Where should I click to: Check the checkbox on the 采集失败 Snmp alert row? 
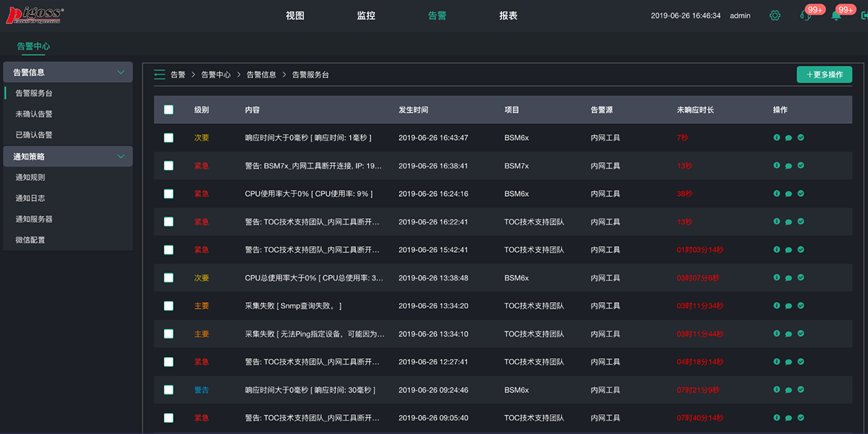[168, 305]
